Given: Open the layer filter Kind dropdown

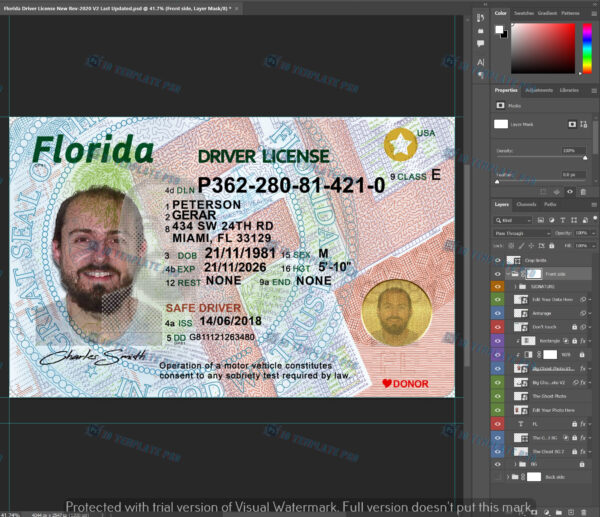Looking at the screenshot, I should [513, 220].
